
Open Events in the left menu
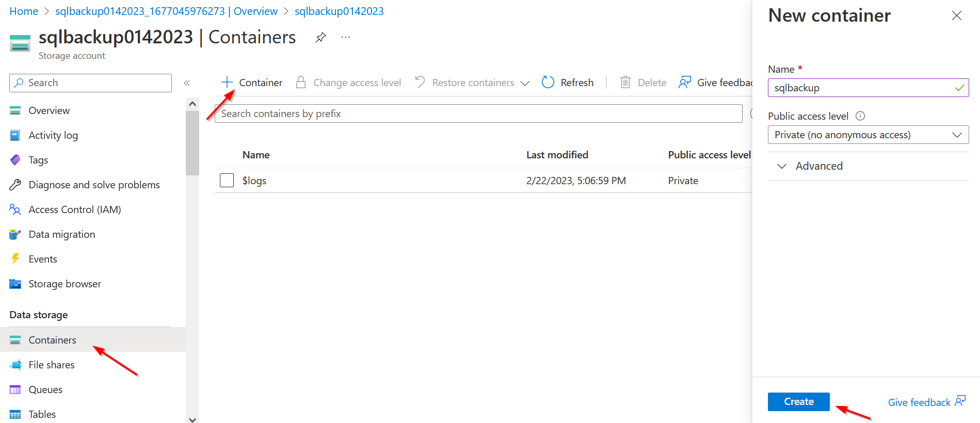click(43, 259)
